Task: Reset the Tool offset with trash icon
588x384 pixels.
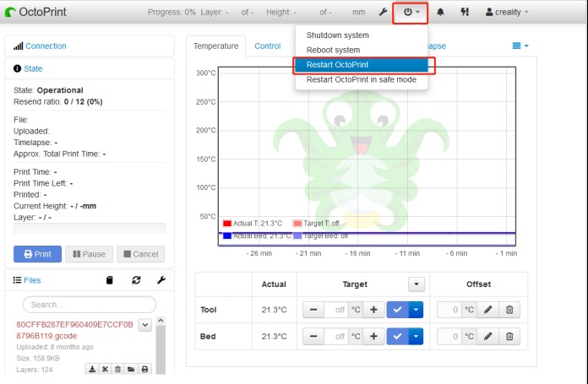Action: point(509,310)
